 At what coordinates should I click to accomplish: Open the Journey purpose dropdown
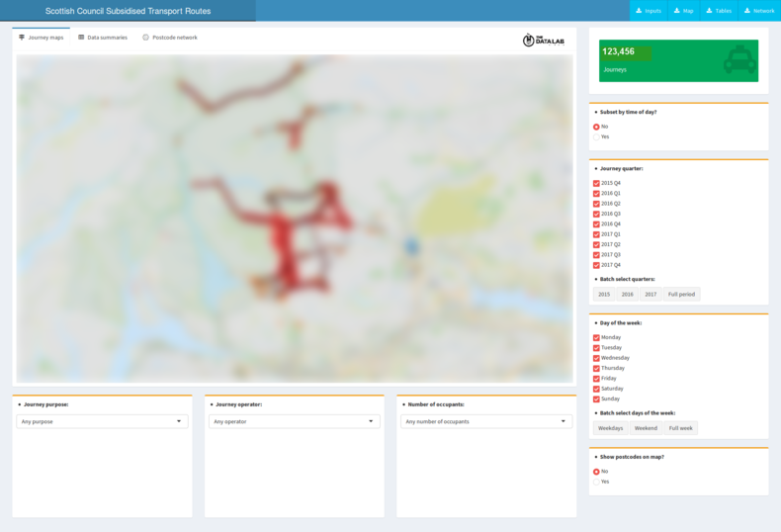pos(102,421)
